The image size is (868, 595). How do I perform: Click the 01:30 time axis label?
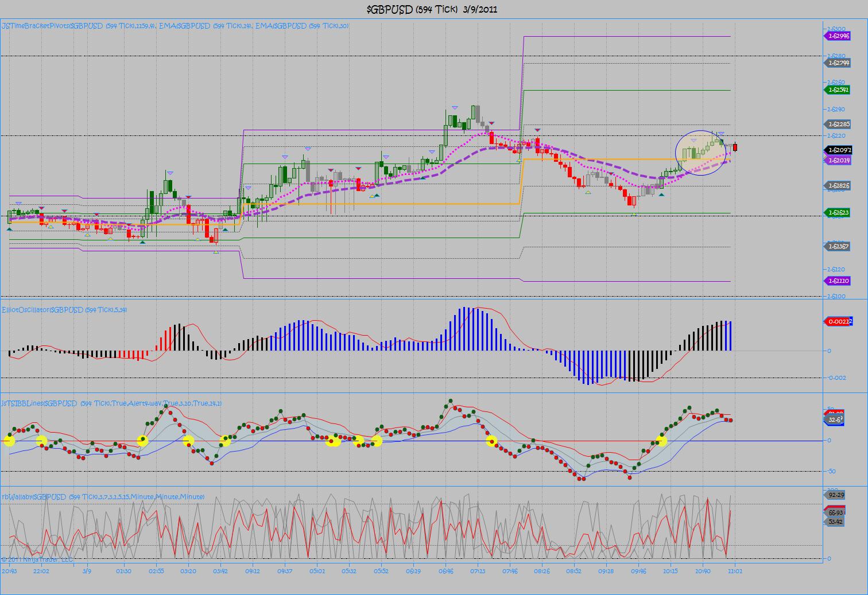[123, 571]
